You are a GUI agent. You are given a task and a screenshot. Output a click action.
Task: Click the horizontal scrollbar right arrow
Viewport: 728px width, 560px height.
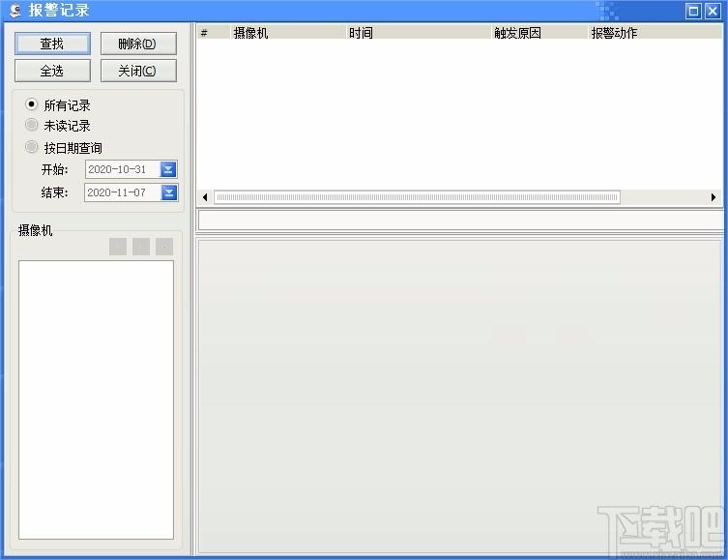pyautogui.click(x=713, y=197)
